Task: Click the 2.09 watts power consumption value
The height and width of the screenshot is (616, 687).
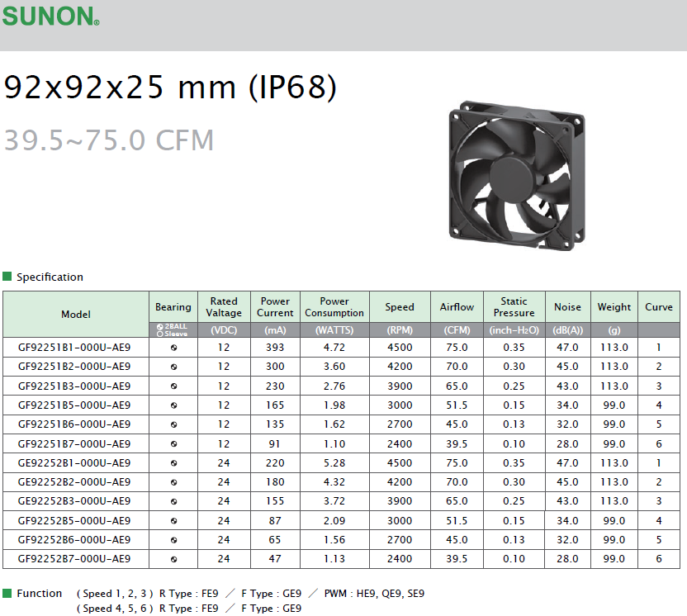Action: click(x=334, y=520)
